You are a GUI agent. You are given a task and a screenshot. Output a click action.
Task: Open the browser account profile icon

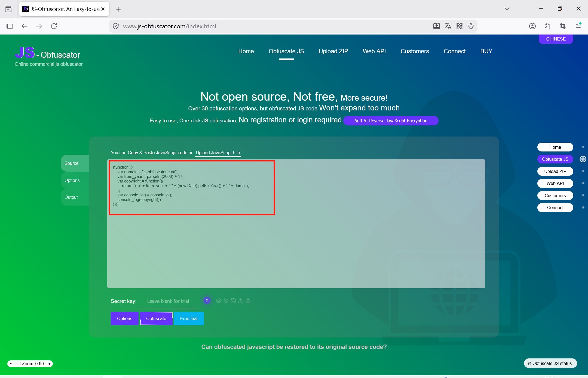(x=532, y=26)
